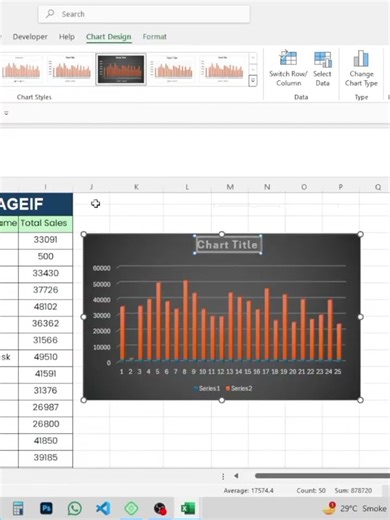
Task: Open WhatsApp from the taskbar
Action: point(74,508)
